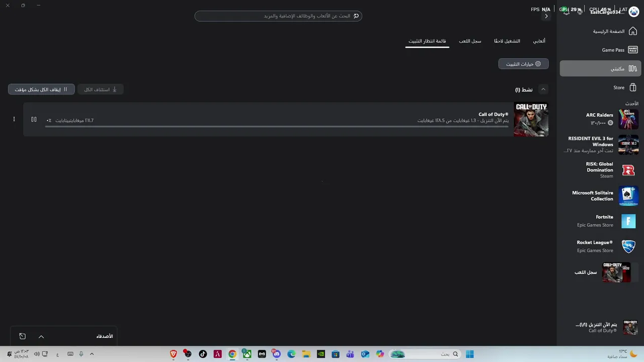The height and width of the screenshot is (362, 644).
Task: Open ARC Raiders from recent list
Action: (x=600, y=119)
